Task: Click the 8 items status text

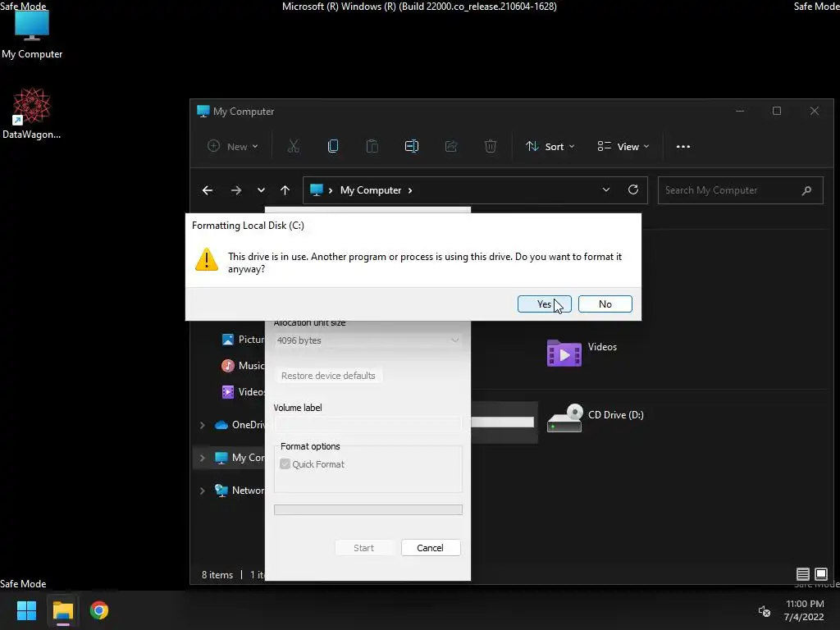Action: [x=217, y=575]
